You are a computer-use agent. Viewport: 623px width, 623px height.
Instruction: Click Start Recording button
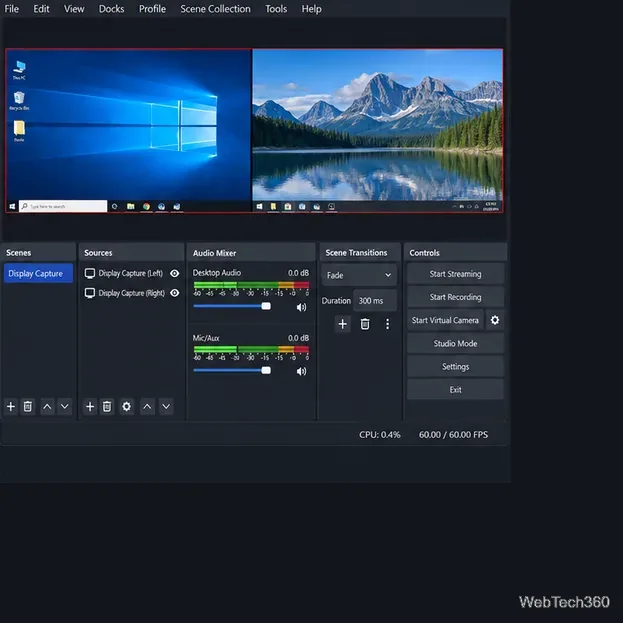(455, 297)
